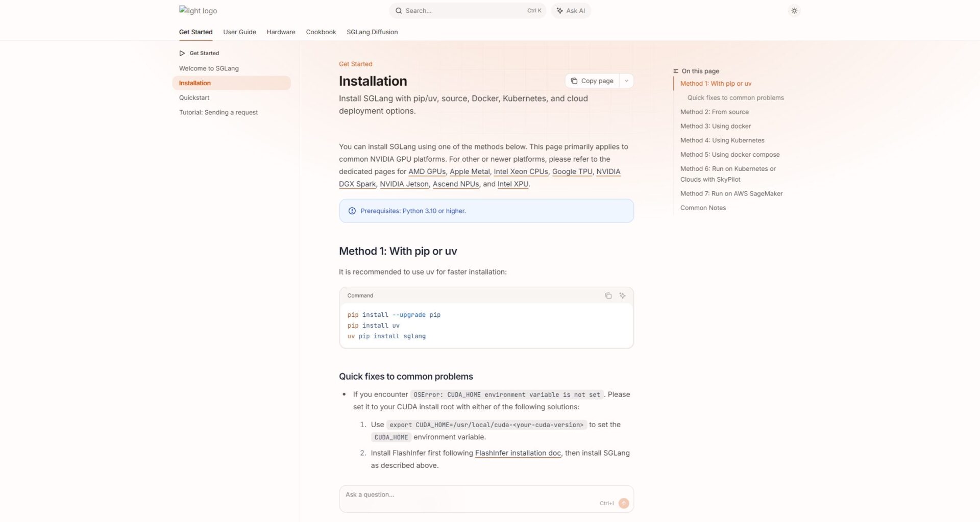
Task: Copy the Command code block
Action: pyautogui.click(x=608, y=296)
